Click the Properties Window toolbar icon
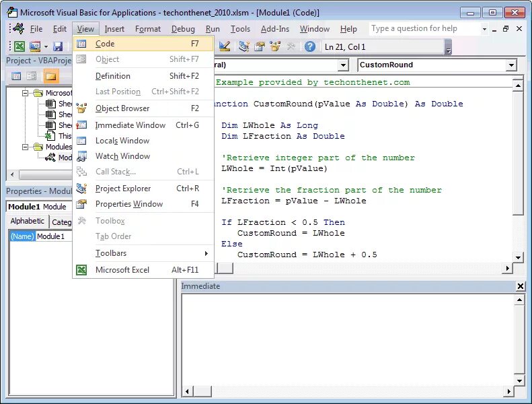532x404 pixels. [x=260, y=46]
